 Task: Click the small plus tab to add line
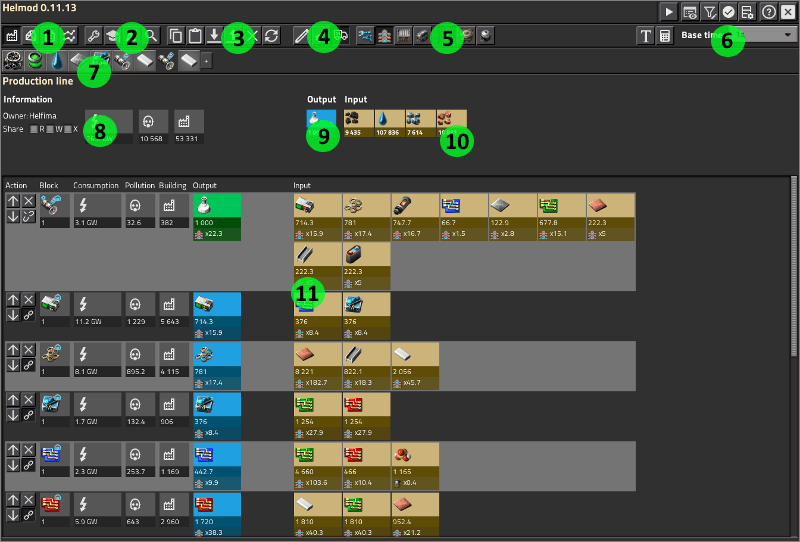[x=206, y=61]
